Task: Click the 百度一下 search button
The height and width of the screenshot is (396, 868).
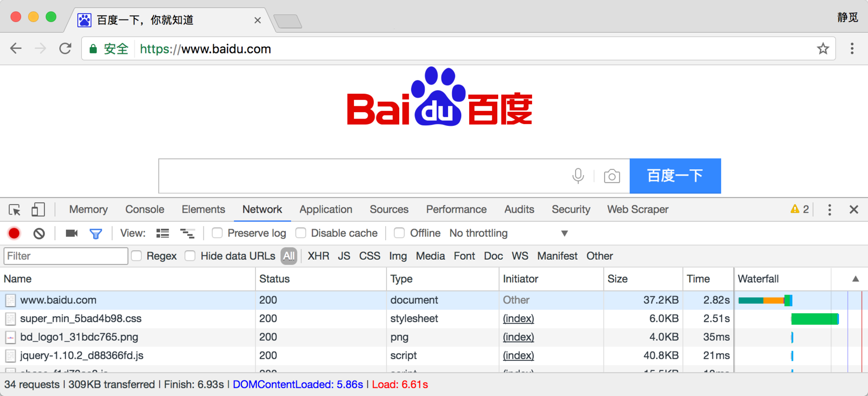Action: point(675,176)
